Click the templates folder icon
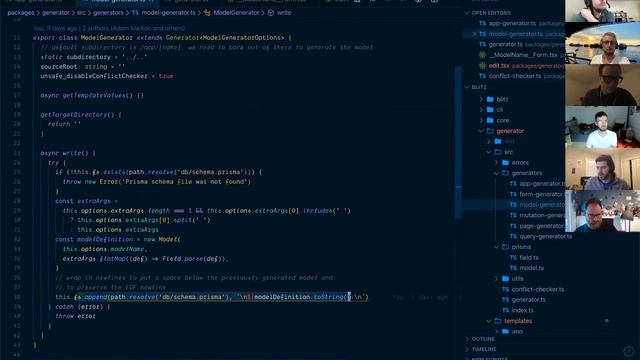Screen dimensions: 640x360 (498, 321)
